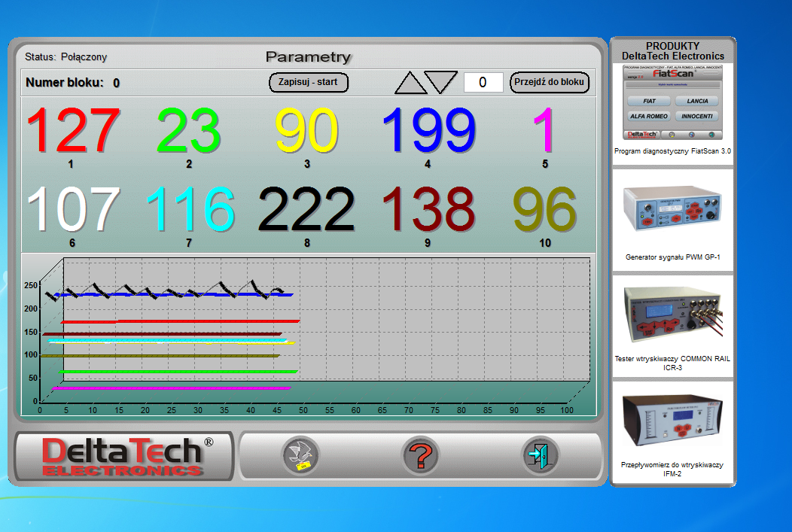Click the Program diagnostyczny FiatScan 3.0 caption
Image resolution: width=792 pixels, height=532 pixels.
(672, 151)
